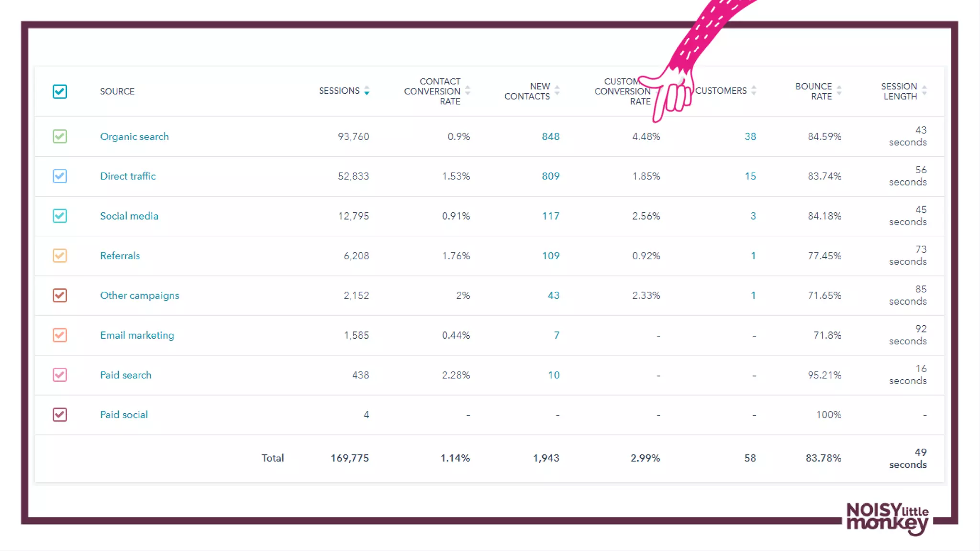Click the 848 new contacts link

click(550, 136)
